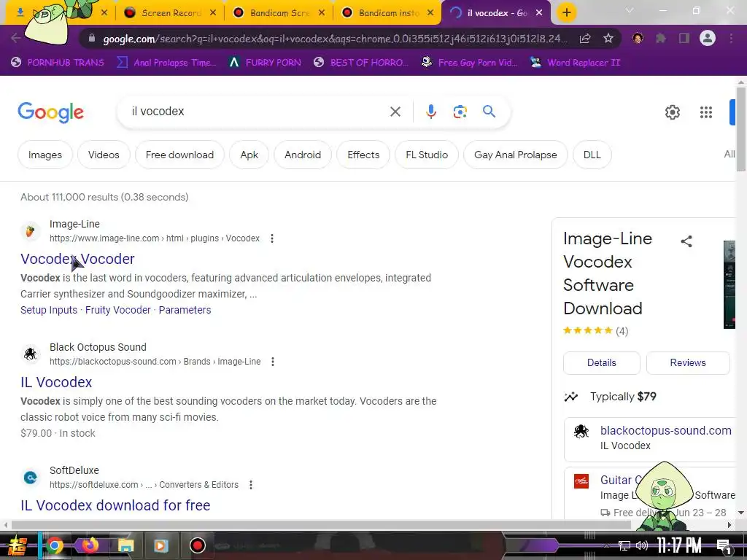747x560 pixels.
Task: Switch to Screen Record tab
Action: point(171,13)
